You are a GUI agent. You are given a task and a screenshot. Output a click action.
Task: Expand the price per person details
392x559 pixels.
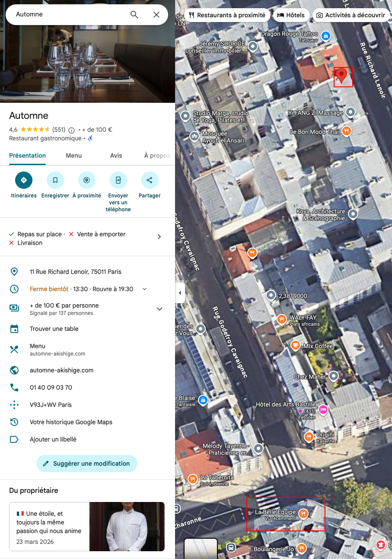point(159,309)
